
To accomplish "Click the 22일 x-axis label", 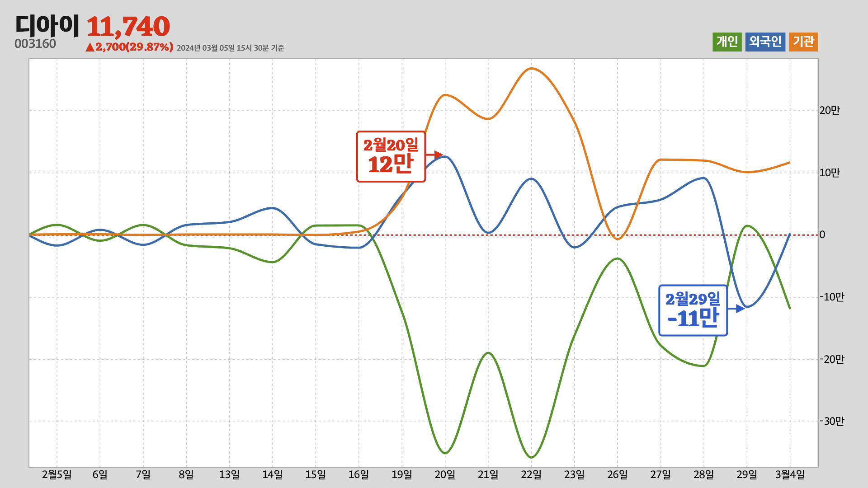I will tap(531, 475).
